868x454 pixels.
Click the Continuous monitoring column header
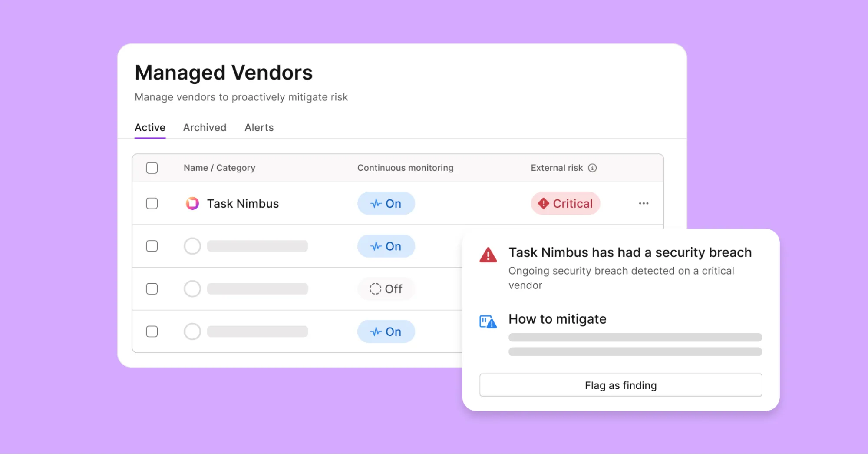(x=405, y=168)
